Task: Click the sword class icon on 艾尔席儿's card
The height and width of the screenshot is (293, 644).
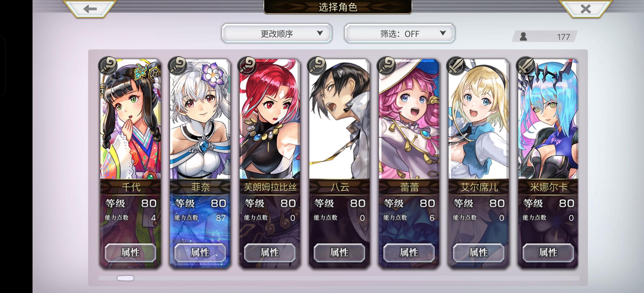Action: tap(456, 66)
